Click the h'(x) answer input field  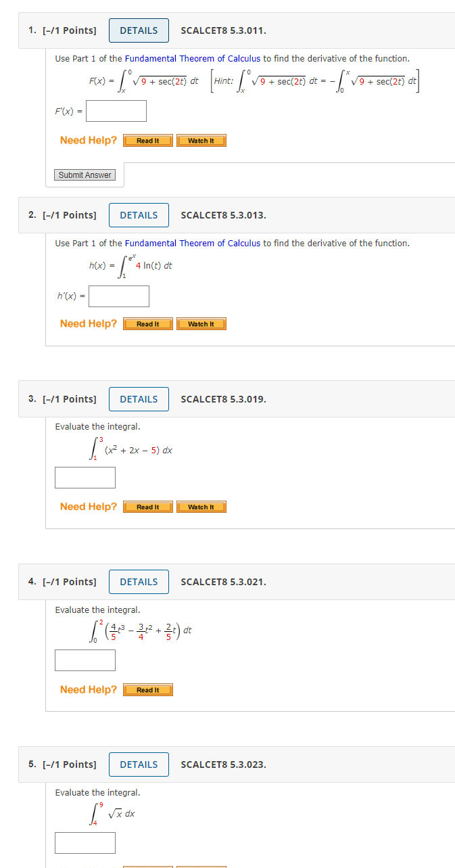118,296
